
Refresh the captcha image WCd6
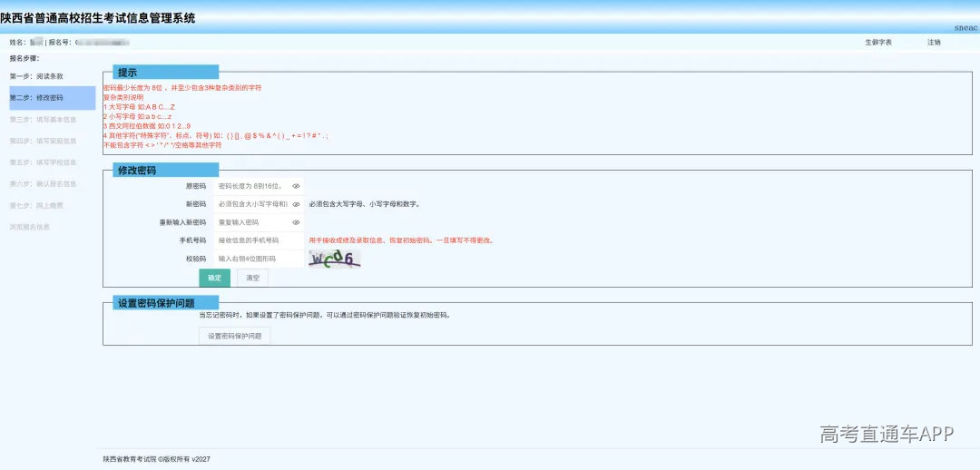click(x=334, y=259)
